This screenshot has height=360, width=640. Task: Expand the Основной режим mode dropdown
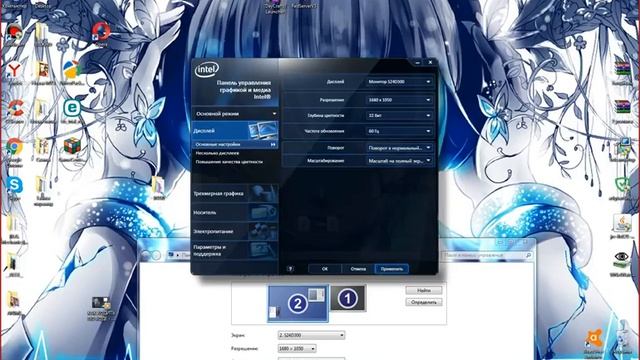click(236, 113)
